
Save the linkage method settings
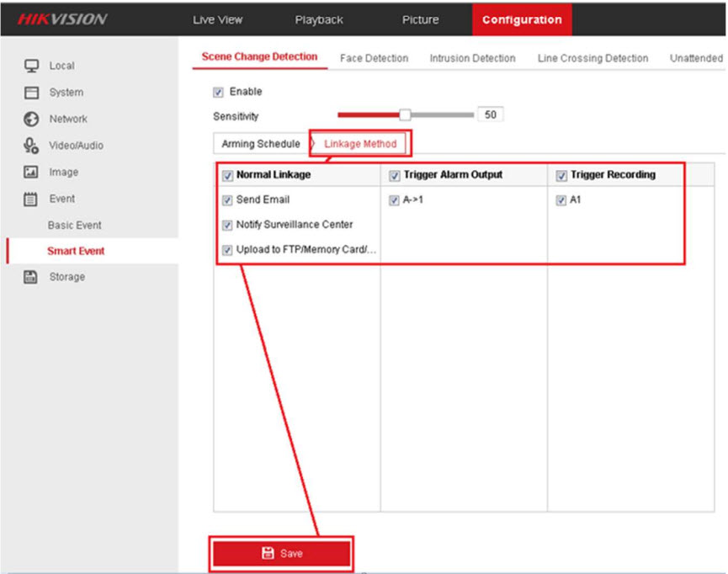[281, 553]
